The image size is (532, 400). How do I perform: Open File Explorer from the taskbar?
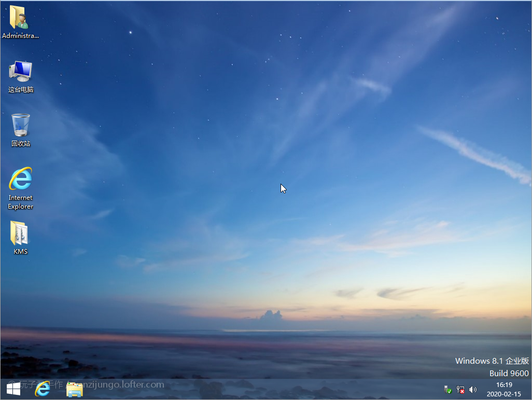(x=75, y=389)
